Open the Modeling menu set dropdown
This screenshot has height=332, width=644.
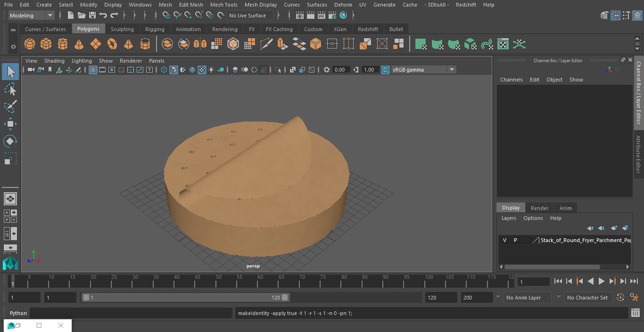coord(32,16)
